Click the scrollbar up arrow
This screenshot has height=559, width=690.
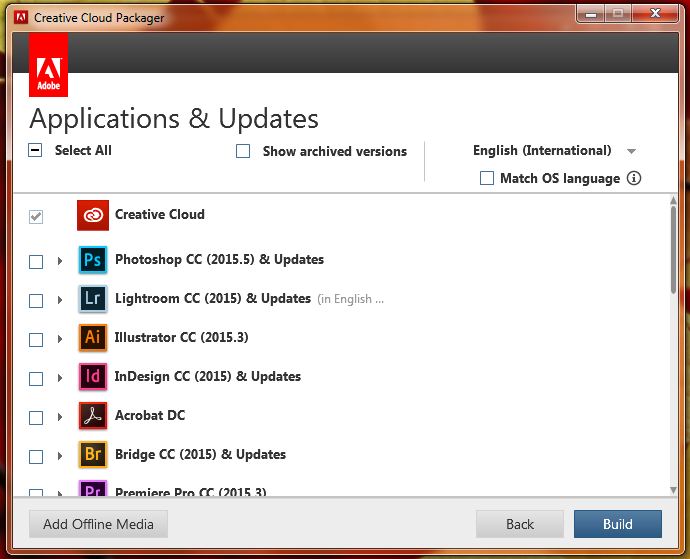click(x=673, y=200)
